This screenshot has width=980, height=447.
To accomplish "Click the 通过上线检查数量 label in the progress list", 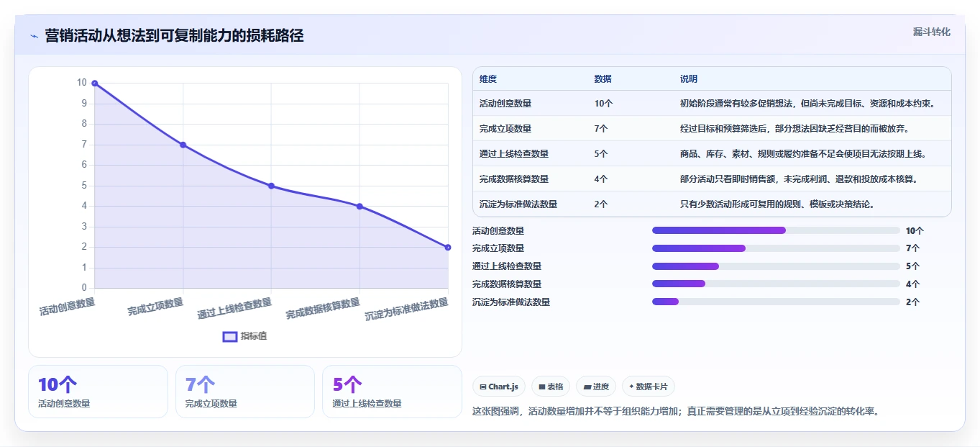I will tap(507, 266).
